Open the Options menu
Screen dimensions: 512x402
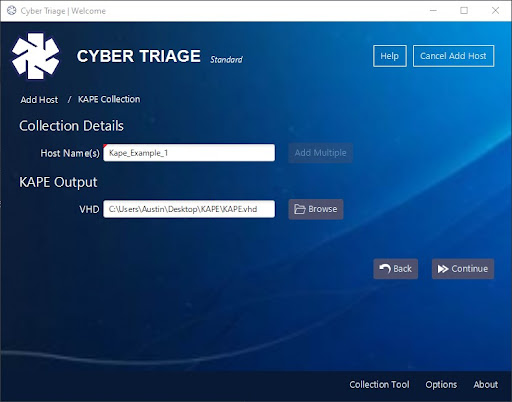[441, 384]
